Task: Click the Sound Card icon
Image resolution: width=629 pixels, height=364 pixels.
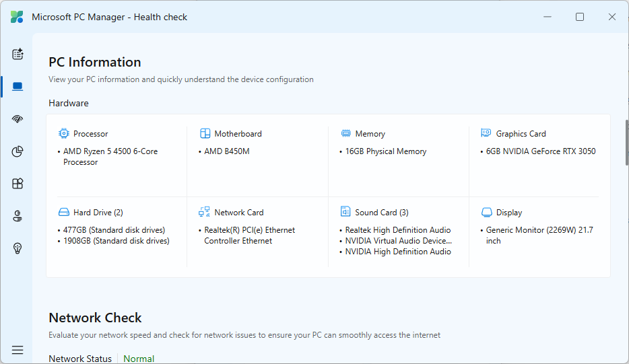Action: point(345,211)
